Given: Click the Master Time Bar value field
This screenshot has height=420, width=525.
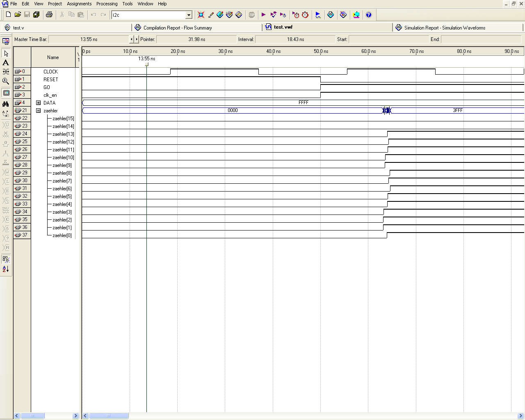Looking at the screenshot, I should [x=89, y=39].
